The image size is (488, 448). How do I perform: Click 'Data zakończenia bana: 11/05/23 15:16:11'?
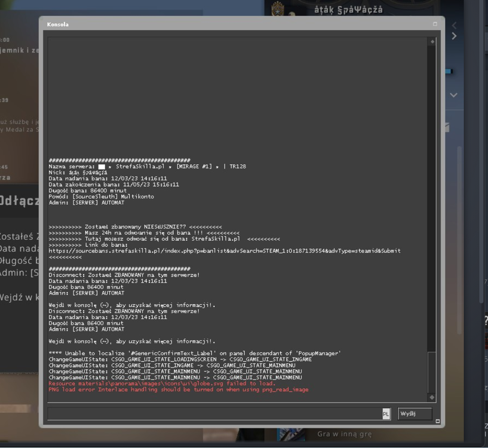[113, 185]
